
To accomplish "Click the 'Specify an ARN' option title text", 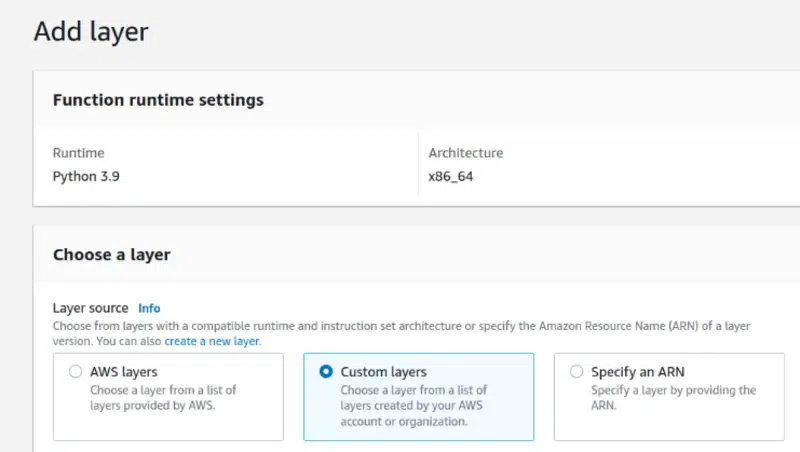I will (637, 372).
